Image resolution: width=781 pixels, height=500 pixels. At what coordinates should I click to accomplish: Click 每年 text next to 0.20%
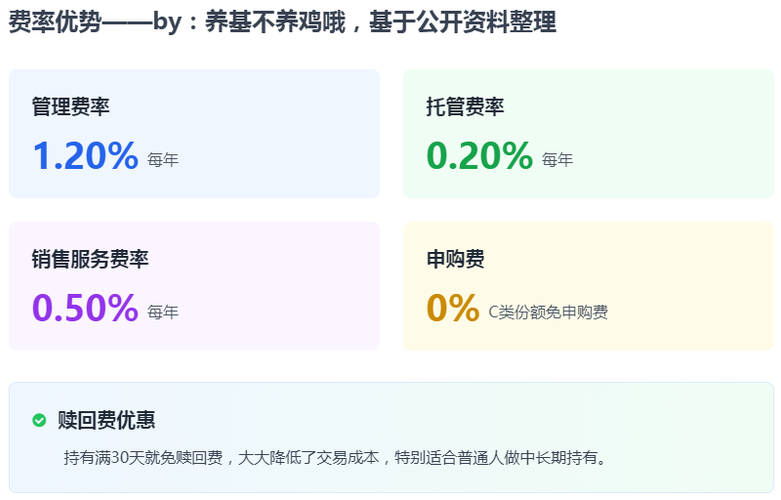(557, 160)
